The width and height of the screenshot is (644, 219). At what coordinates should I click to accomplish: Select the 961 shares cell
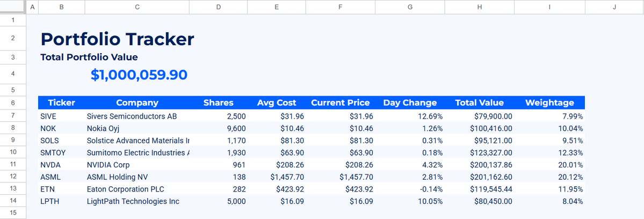coord(219,165)
